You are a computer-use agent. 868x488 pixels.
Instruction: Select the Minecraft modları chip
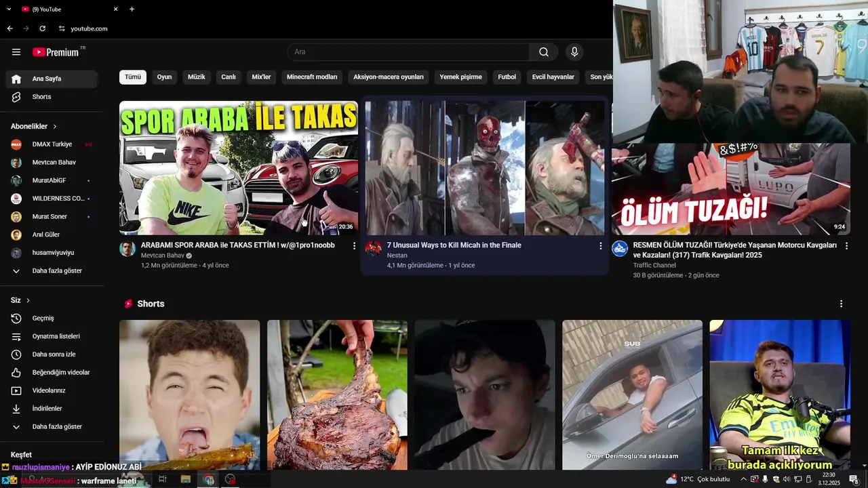[x=312, y=77]
